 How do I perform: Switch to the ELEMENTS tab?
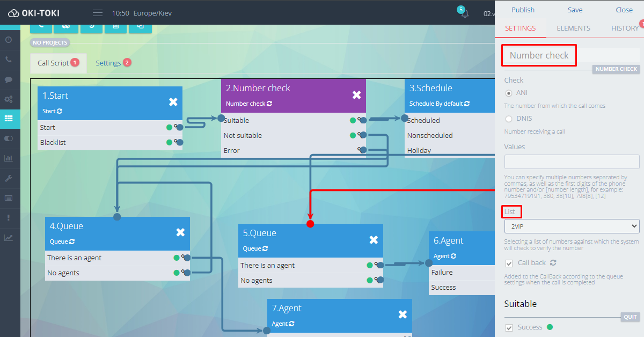point(573,28)
